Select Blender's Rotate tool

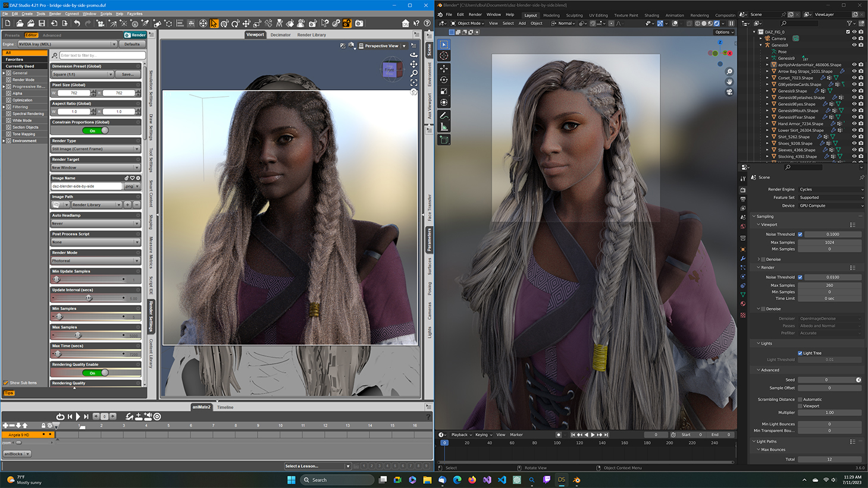[444, 80]
